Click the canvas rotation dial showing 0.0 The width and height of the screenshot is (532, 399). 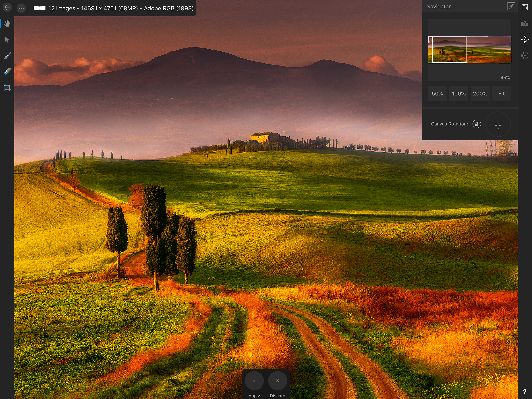tap(498, 124)
